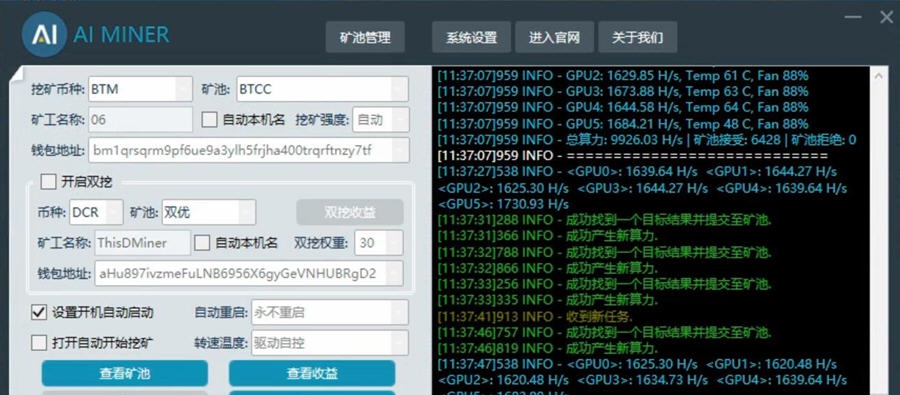Open the 自动重启 永不重启 dropdown
The height and width of the screenshot is (395, 900).
coord(330,312)
